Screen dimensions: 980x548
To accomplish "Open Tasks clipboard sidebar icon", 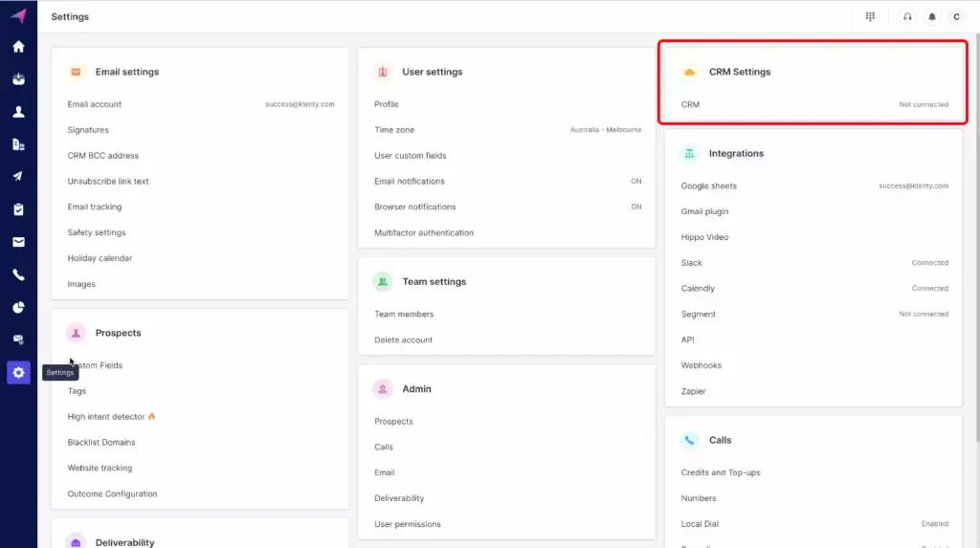I will 19,209.
